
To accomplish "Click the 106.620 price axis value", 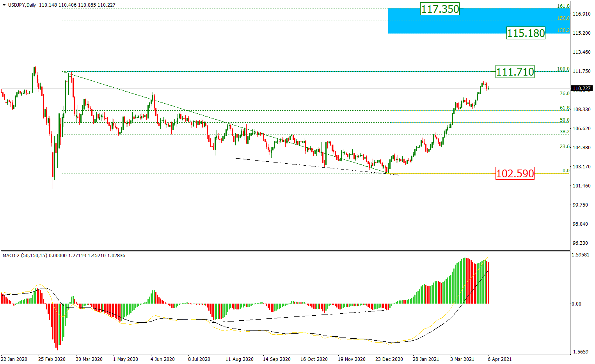I will click(x=581, y=129).
